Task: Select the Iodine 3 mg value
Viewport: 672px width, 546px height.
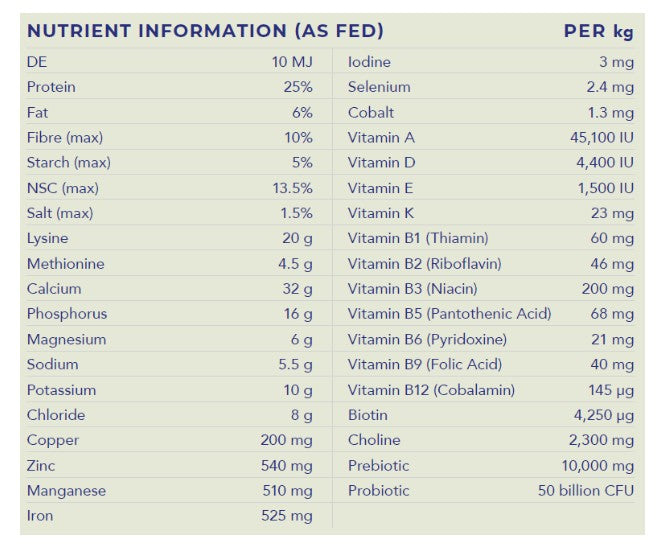Action: pos(616,62)
